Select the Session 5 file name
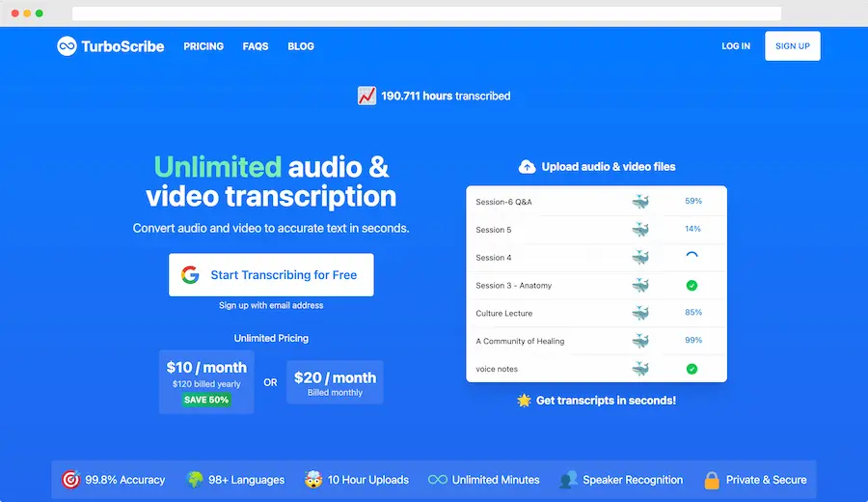The height and width of the screenshot is (502, 868). (493, 230)
